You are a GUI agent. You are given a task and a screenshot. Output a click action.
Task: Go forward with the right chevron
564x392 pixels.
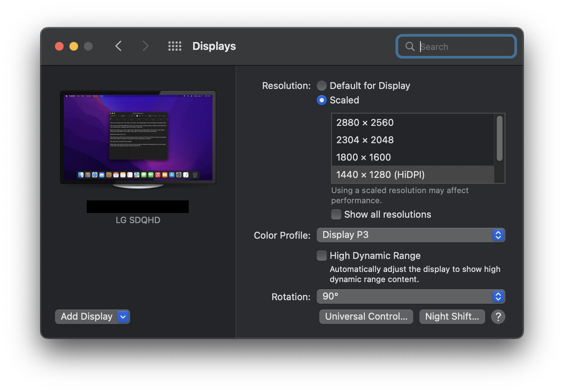pos(145,46)
